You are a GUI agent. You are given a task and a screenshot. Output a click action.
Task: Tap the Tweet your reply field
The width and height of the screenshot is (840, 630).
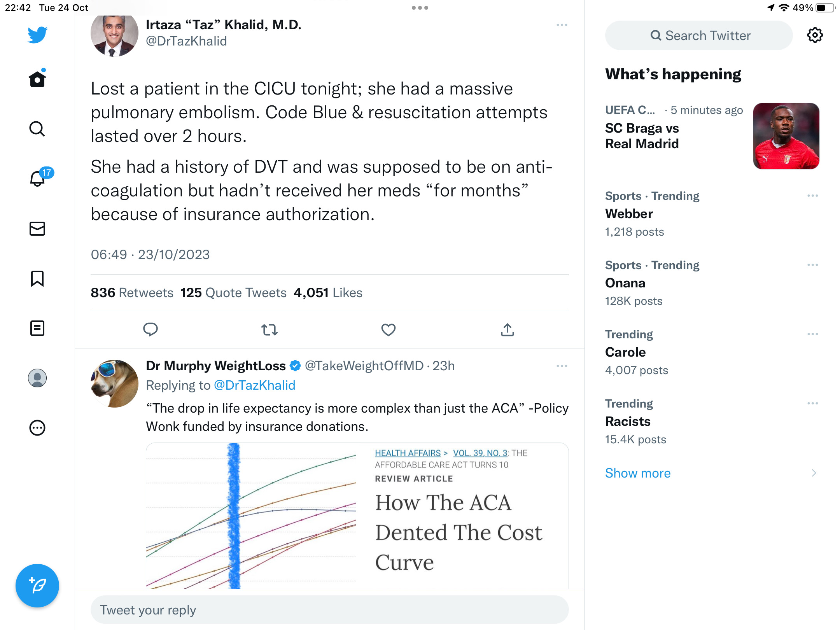pyautogui.click(x=329, y=610)
